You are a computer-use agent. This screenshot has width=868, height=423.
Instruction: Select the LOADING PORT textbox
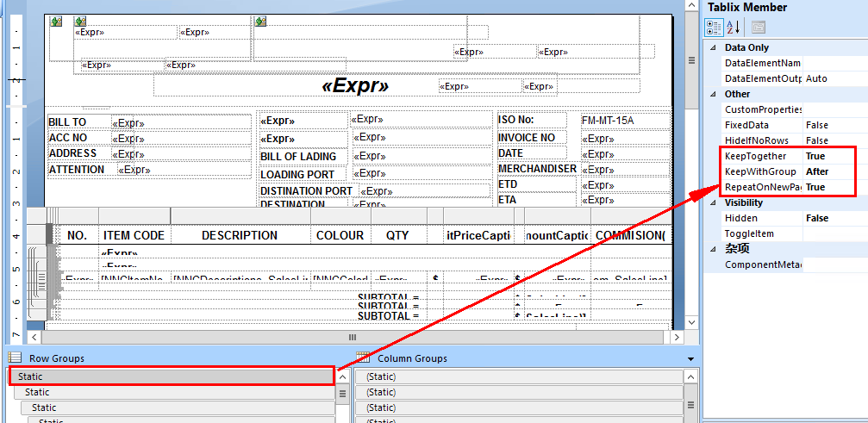coord(303,175)
